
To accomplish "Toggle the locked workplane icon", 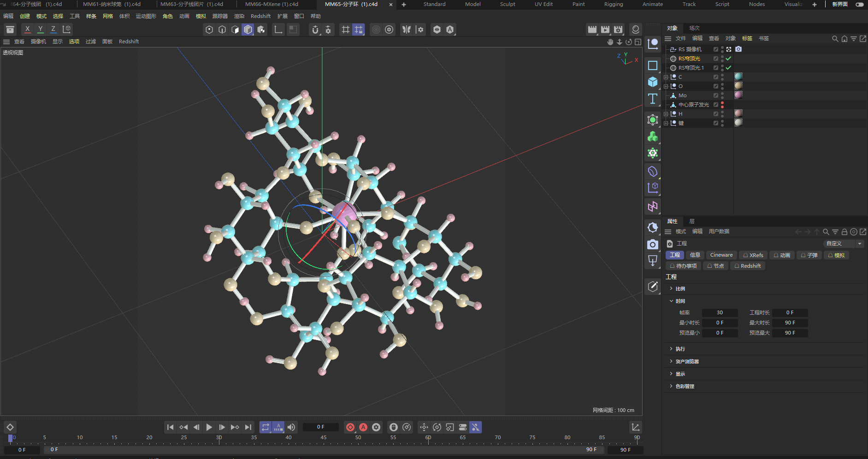I will point(358,29).
